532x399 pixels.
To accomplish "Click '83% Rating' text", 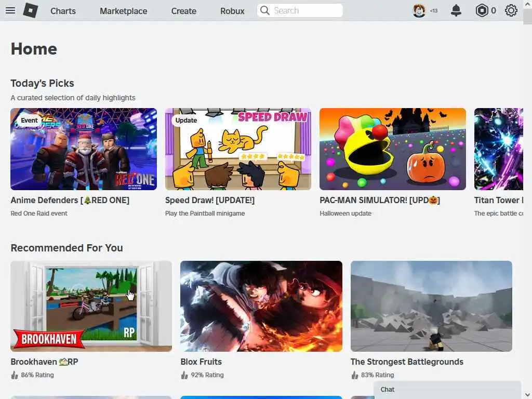I will click(x=378, y=375).
